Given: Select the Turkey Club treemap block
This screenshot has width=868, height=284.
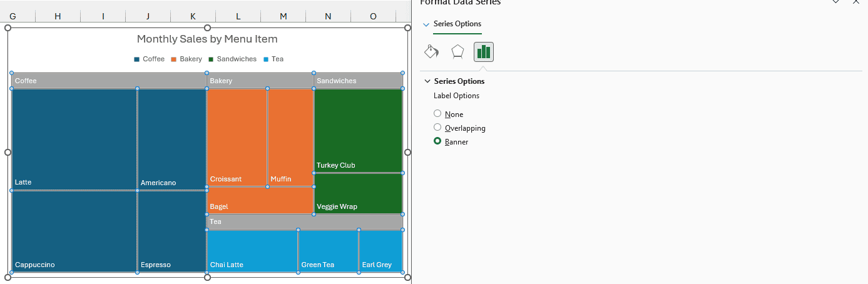Looking at the screenshot, I should click(x=358, y=130).
